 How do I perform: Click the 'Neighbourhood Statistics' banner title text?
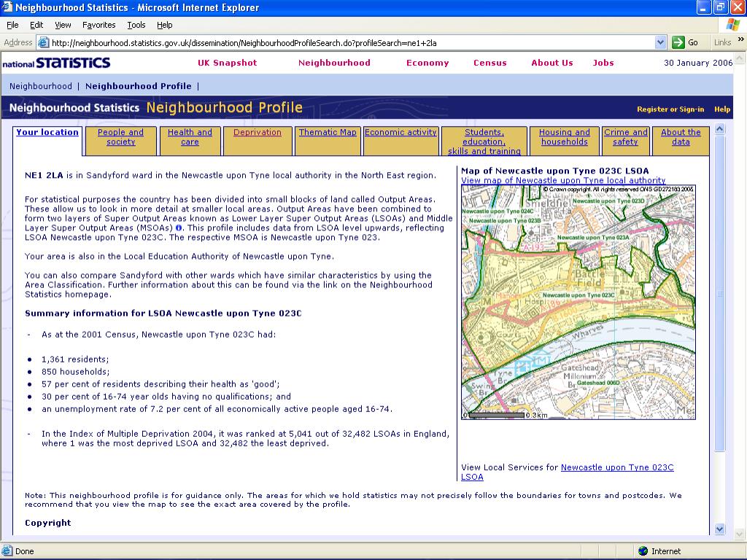pos(74,108)
